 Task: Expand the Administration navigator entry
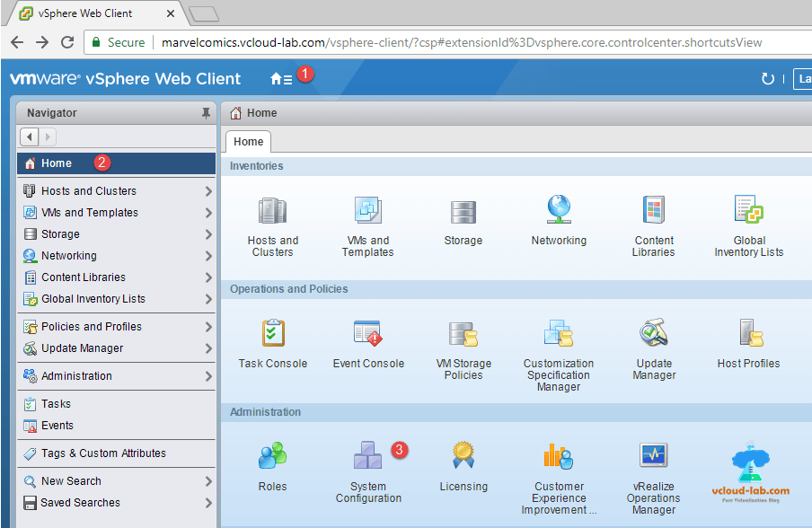(x=207, y=375)
